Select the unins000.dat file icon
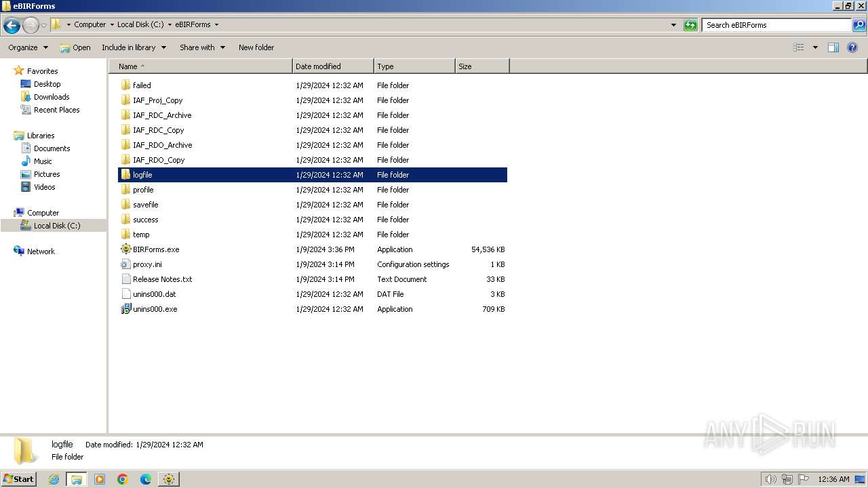 coord(125,294)
